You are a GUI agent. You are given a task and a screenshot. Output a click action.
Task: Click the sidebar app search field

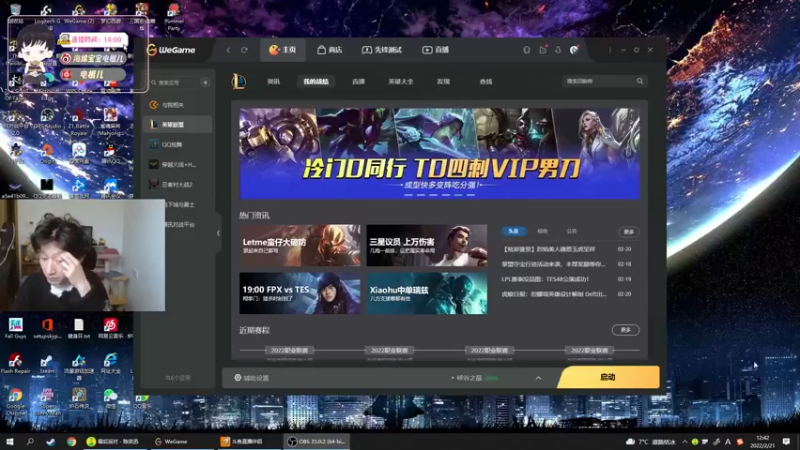[x=173, y=82]
